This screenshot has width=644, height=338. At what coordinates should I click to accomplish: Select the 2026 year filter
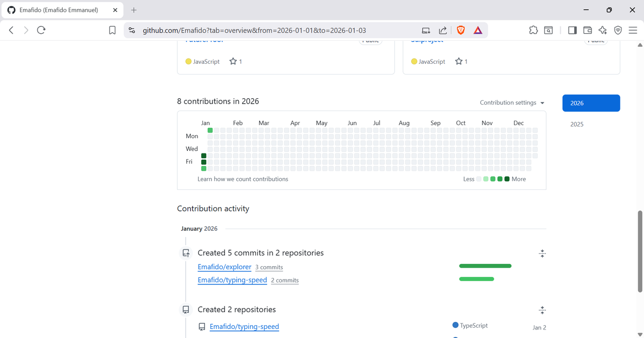(591, 103)
